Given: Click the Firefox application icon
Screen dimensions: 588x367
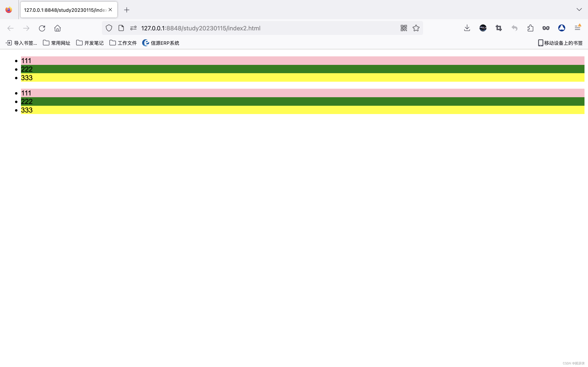Looking at the screenshot, I should [9, 9].
